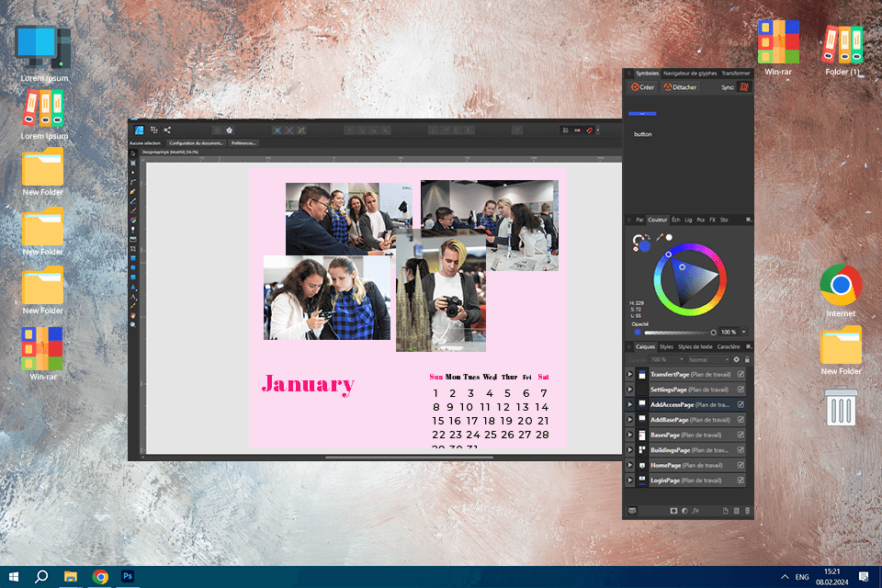This screenshot has width=882, height=588.
Task: Select the Triangle shape tool
Action: click(x=134, y=288)
